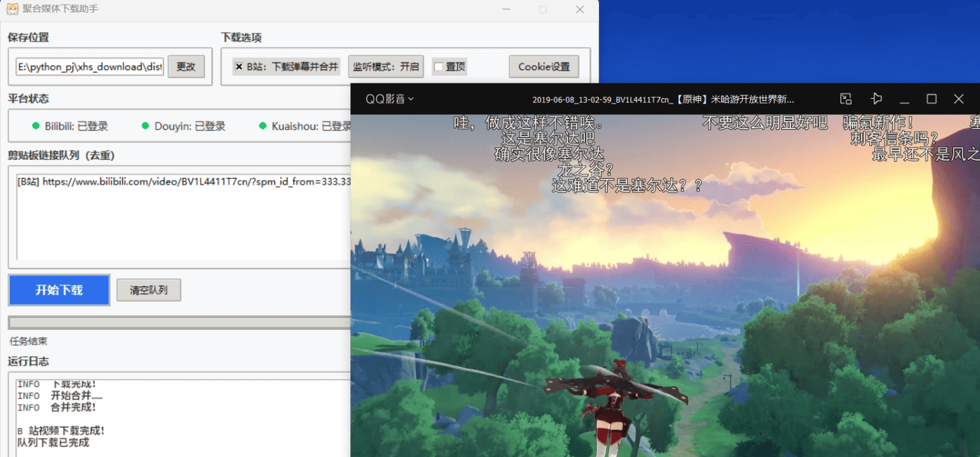Open Cookie设置 dialog
The image size is (980, 457).
point(544,67)
